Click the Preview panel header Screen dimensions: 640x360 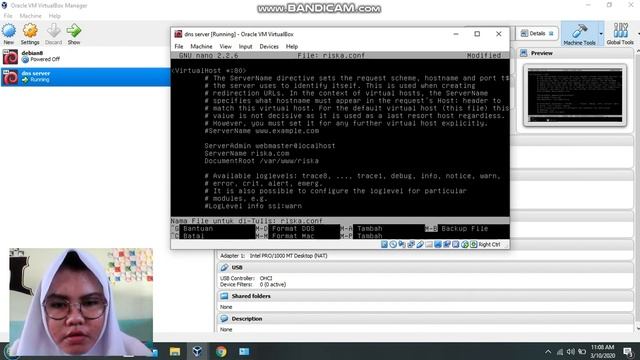pyautogui.click(x=576, y=53)
